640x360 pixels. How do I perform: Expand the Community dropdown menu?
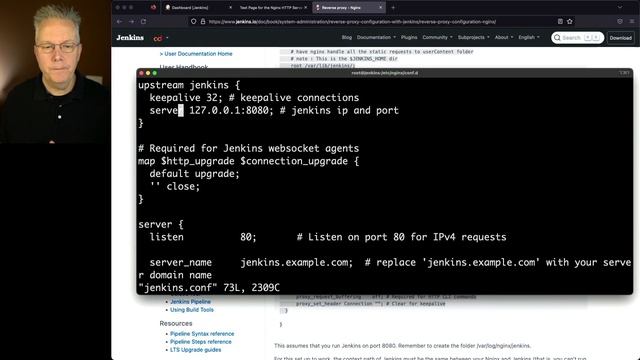point(437,37)
